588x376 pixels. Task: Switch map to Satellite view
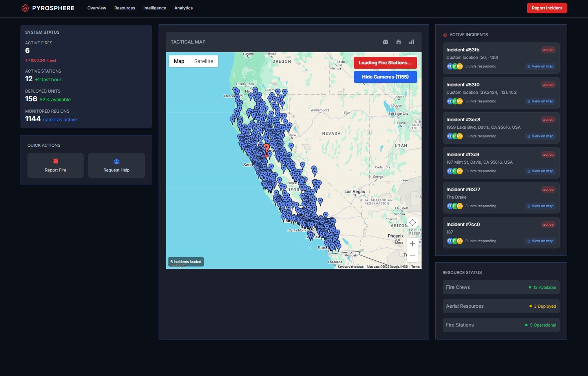[x=204, y=61]
